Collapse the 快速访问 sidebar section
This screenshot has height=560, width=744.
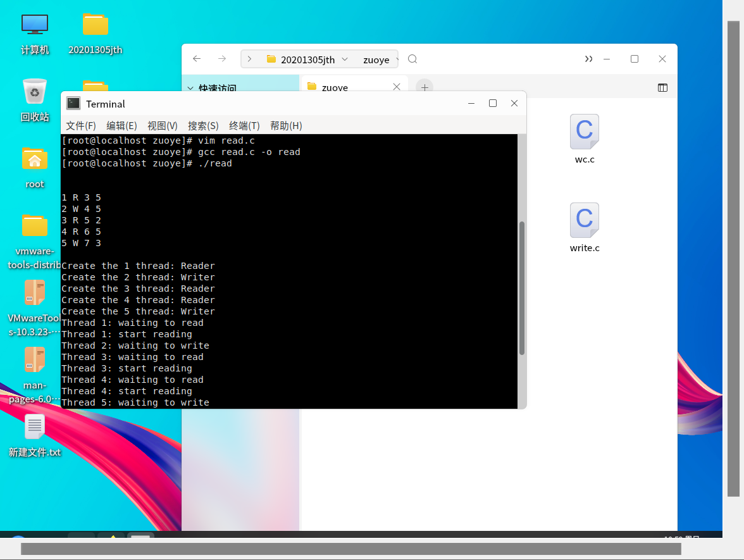(x=190, y=89)
